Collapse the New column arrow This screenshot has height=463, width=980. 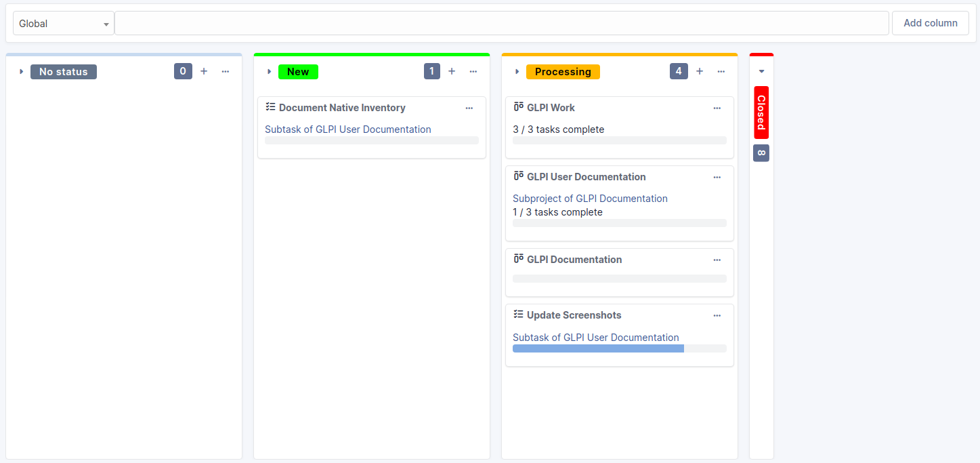pos(269,72)
